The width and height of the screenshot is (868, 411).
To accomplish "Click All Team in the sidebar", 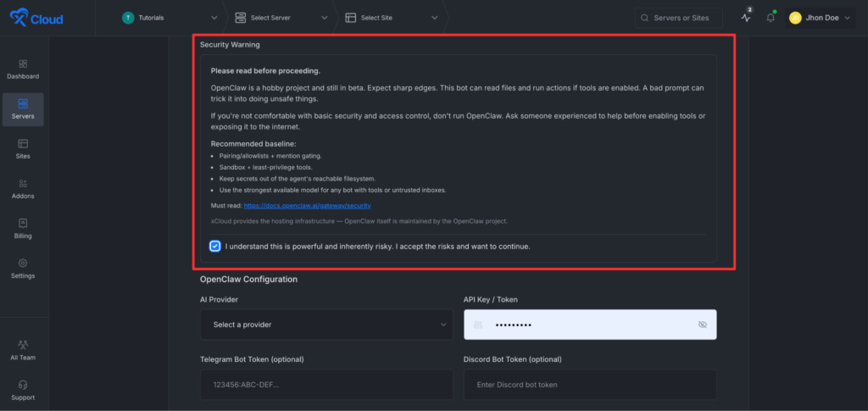I will (x=23, y=349).
